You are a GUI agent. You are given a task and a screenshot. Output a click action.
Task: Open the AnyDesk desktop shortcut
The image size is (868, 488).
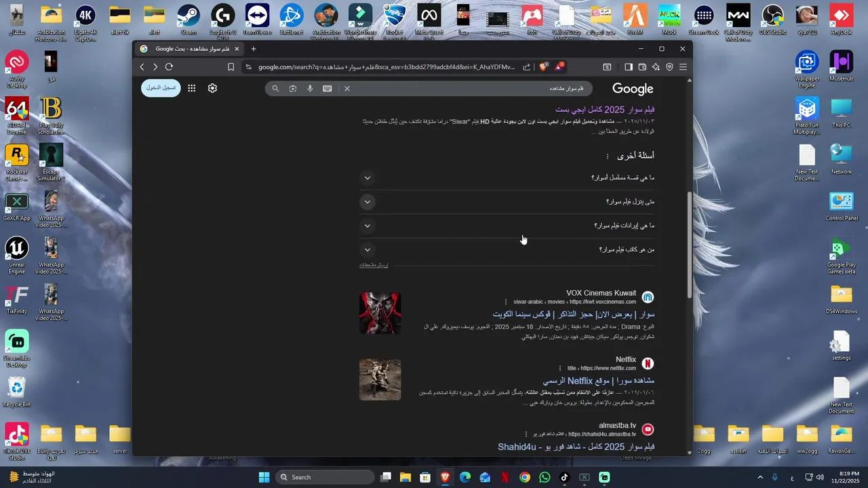pyautogui.click(x=841, y=20)
